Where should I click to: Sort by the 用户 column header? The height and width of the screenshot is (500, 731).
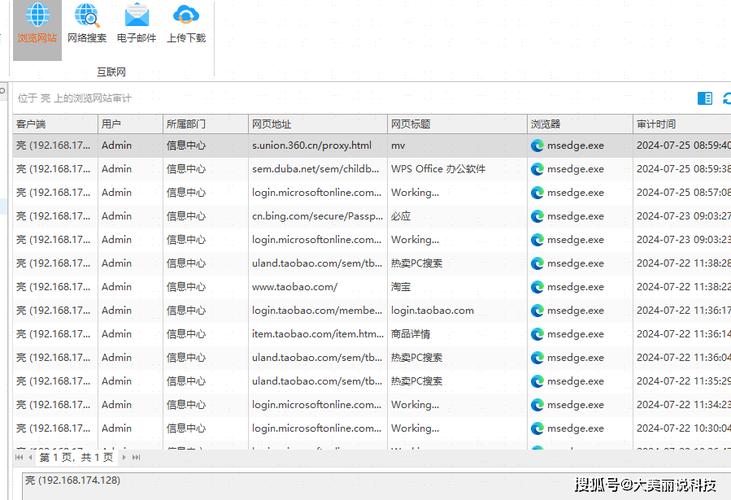(x=130, y=124)
